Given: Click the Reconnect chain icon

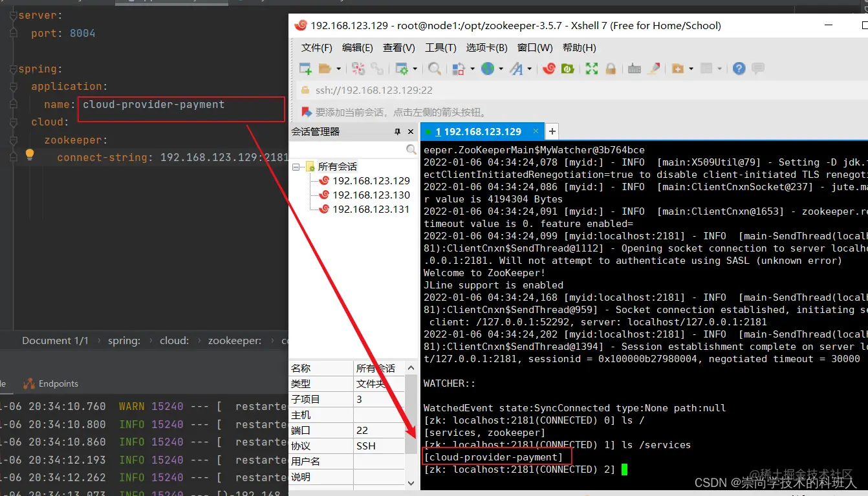Looking at the screenshot, I should (x=377, y=69).
